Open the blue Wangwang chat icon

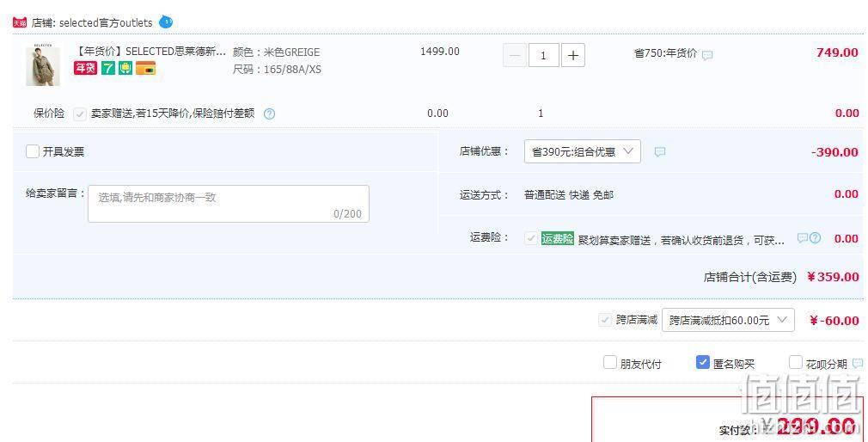coord(166,22)
